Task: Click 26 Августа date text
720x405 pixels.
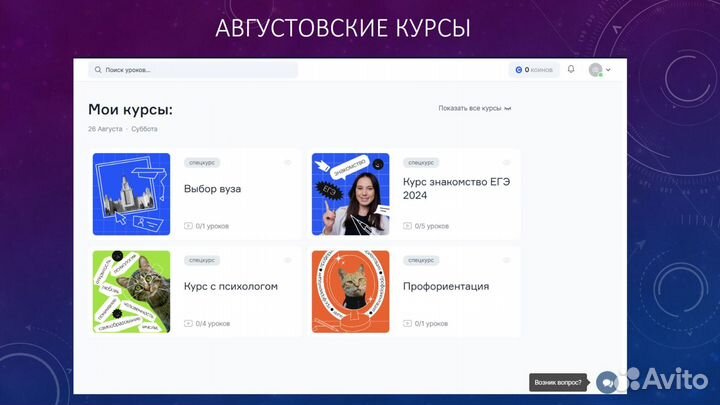Action: [105, 129]
